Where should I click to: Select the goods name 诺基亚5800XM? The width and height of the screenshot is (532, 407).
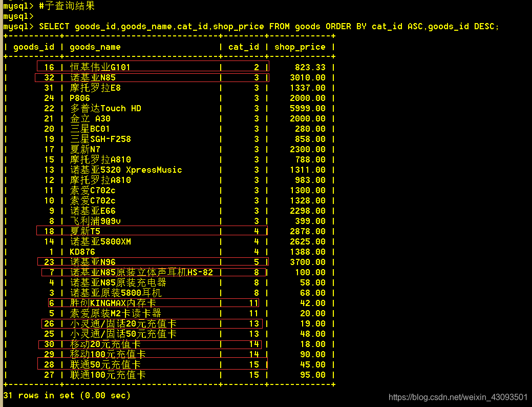[100, 241]
